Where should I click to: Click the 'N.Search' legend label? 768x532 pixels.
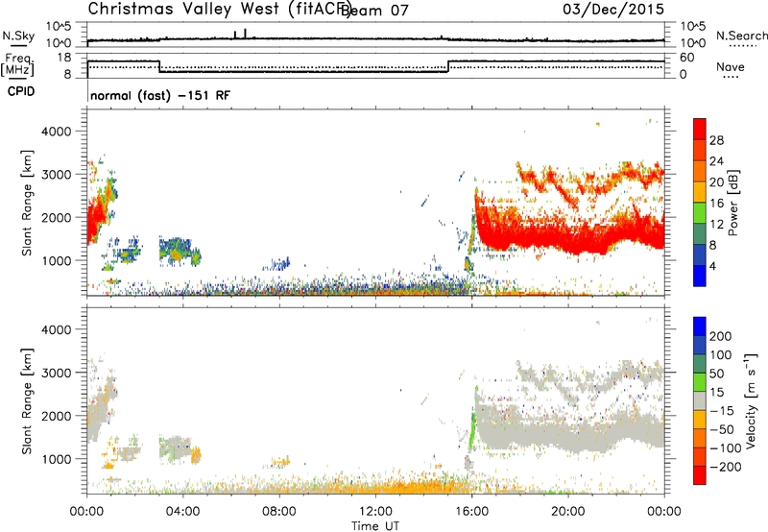tap(741, 36)
